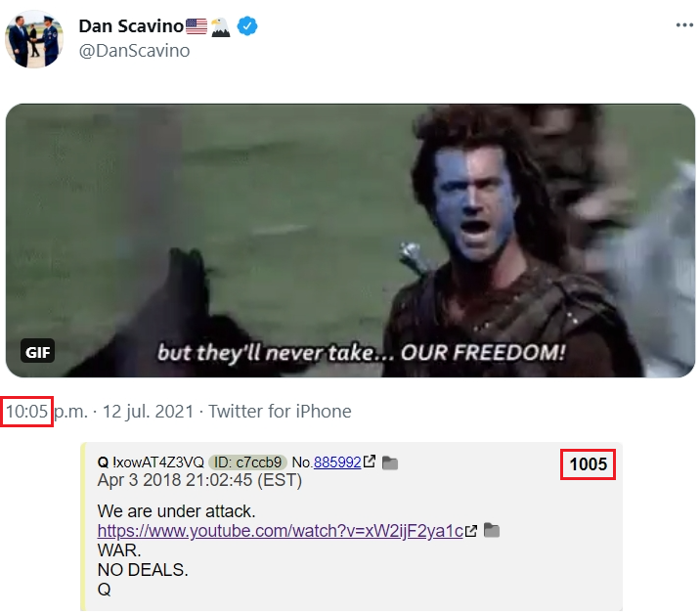Open the youtube.com/watch link
The image size is (700, 616).
click(281, 531)
